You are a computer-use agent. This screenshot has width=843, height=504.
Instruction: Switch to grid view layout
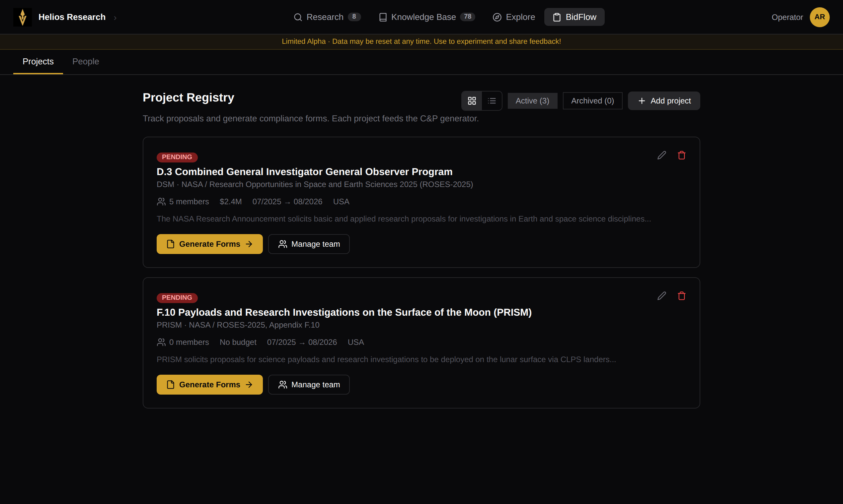472,101
